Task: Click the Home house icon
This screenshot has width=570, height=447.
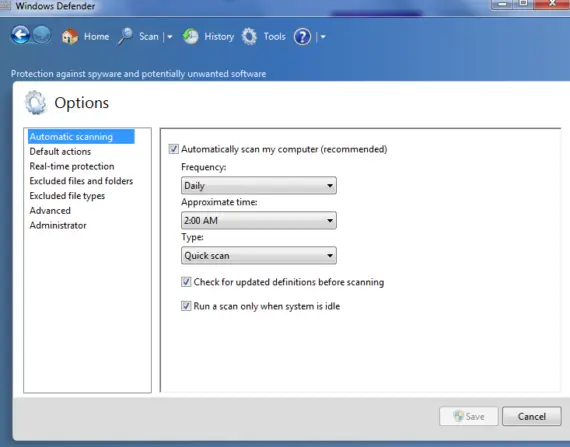Action: click(x=69, y=36)
